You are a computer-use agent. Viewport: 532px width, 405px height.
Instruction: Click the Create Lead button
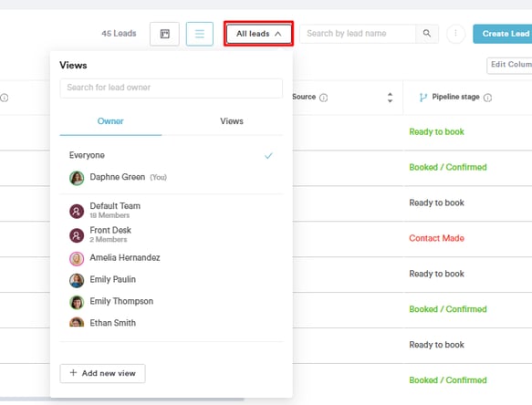click(504, 34)
